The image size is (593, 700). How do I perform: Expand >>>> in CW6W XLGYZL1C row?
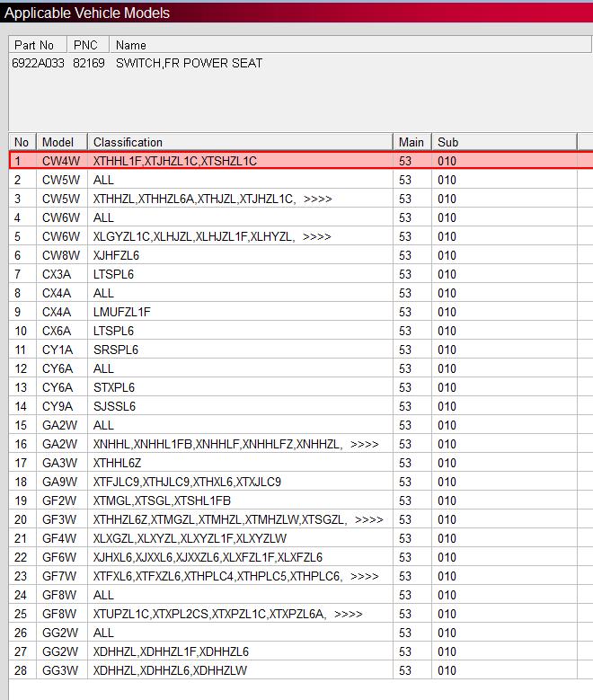[317, 236]
